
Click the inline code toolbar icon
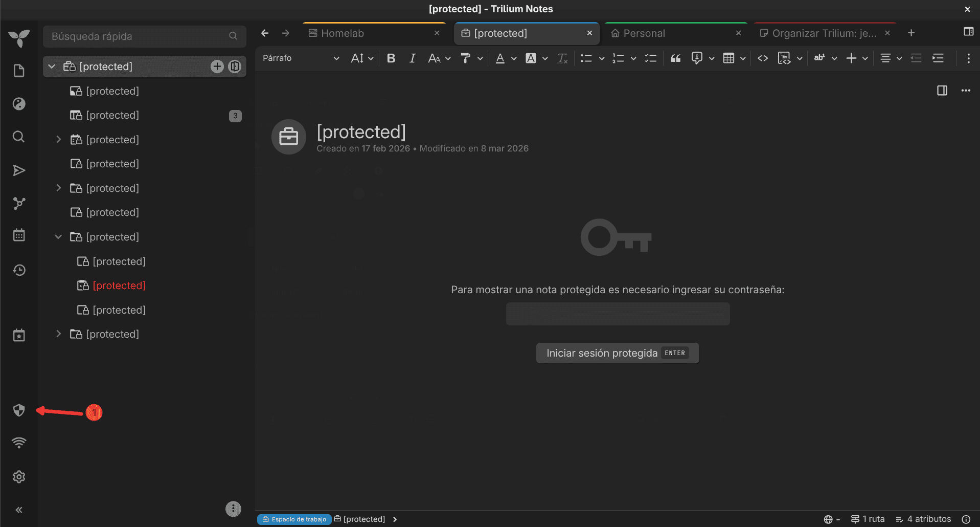coord(763,58)
